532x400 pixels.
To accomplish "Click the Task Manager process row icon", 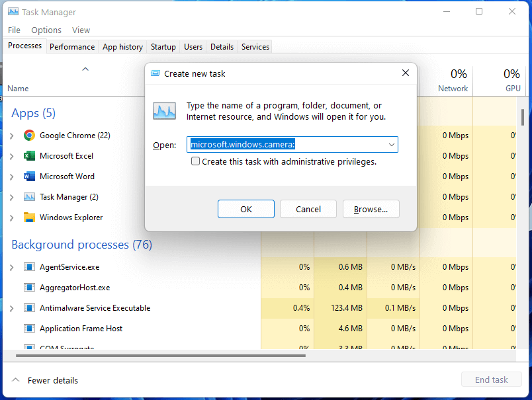I will click(x=29, y=197).
